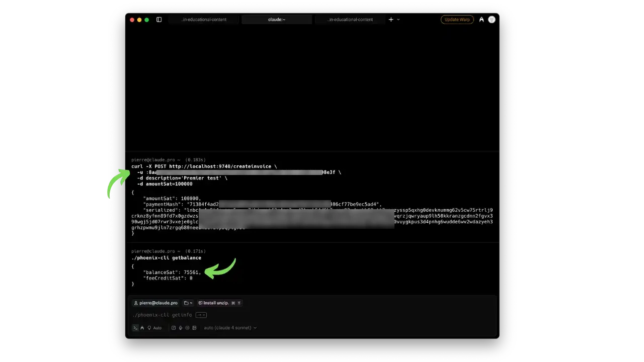
Task: Click the @ context mention icon
Action: (x=187, y=327)
